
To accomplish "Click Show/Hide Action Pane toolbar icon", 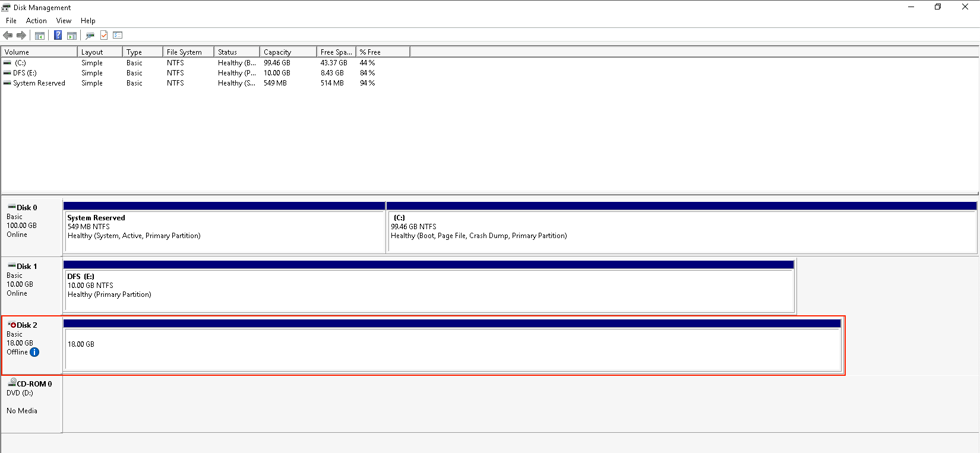I will 72,36.
